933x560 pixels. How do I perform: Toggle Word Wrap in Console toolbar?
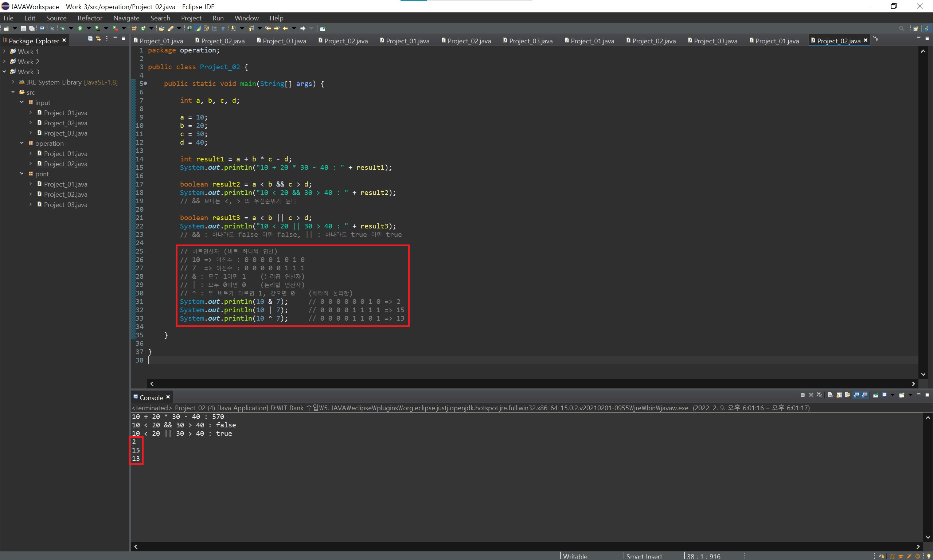(847, 395)
